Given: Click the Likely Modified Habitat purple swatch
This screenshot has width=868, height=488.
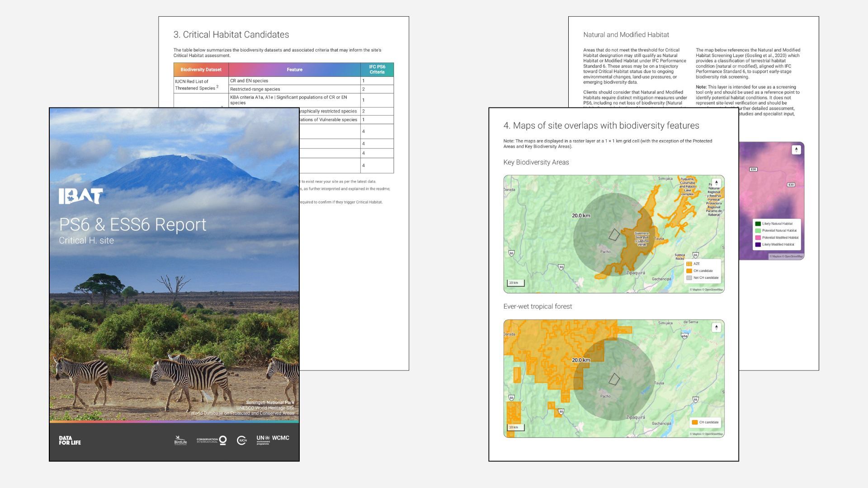Looking at the screenshot, I should 758,244.
